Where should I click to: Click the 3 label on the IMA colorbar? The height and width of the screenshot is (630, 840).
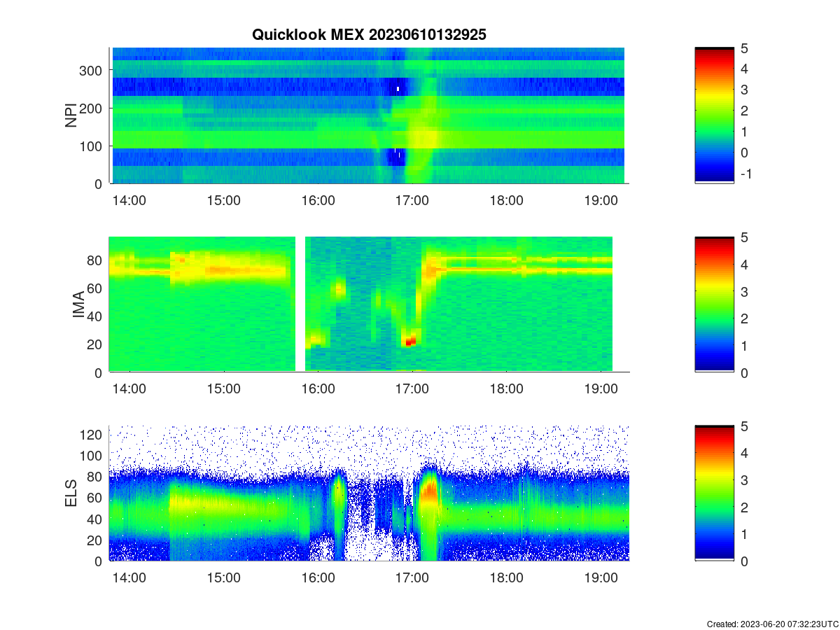tap(745, 291)
